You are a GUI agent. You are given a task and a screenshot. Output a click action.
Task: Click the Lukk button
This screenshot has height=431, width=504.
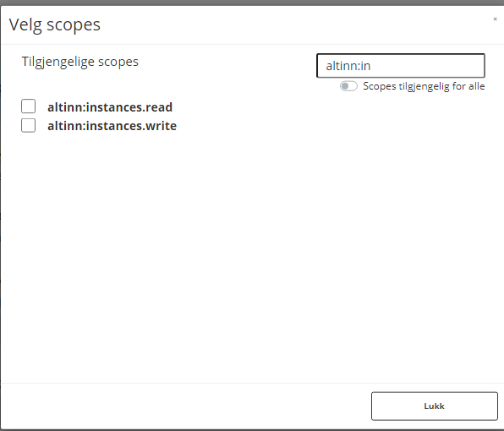[x=435, y=406]
